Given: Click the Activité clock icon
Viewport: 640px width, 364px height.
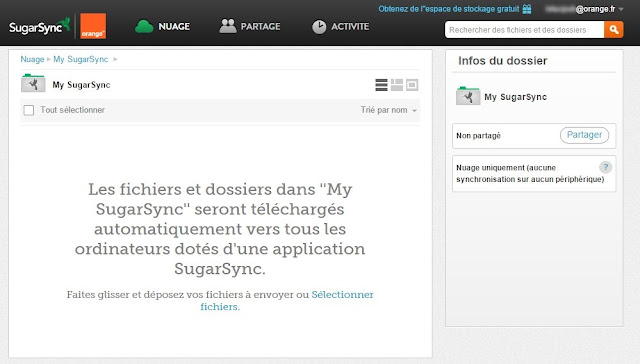Looking at the screenshot, I should (319, 27).
